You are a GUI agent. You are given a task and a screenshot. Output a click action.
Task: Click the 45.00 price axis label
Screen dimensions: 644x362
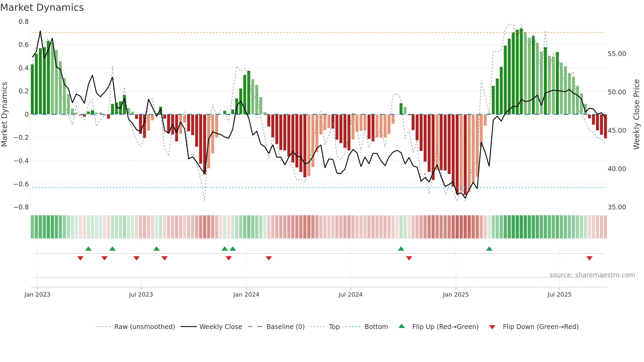point(617,131)
